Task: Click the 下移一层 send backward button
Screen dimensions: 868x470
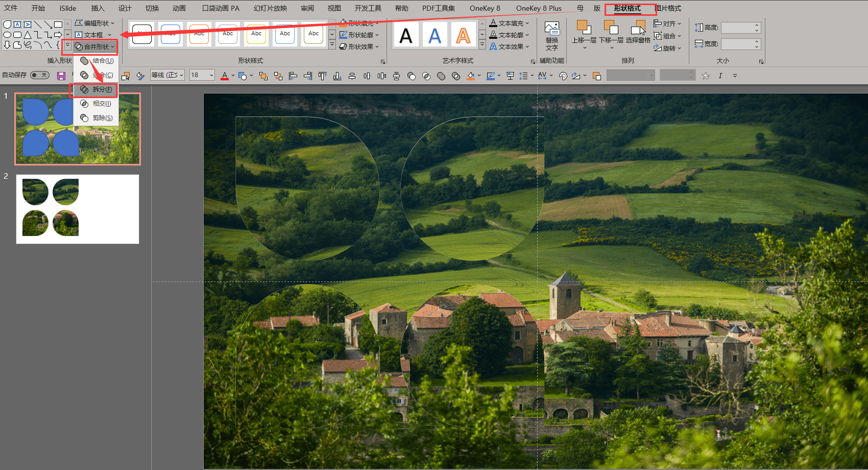Action: 611,35
